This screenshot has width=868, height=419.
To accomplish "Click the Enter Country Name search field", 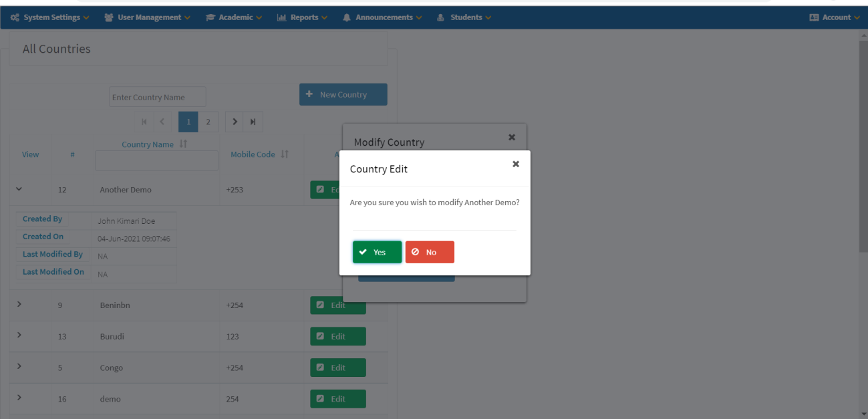I will coord(157,96).
